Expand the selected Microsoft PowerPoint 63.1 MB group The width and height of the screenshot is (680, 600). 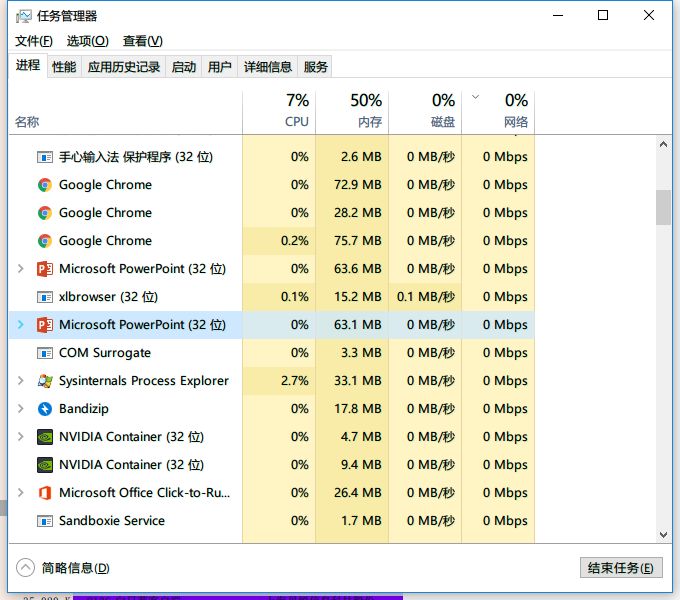pyautogui.click(x=20, y=325)
